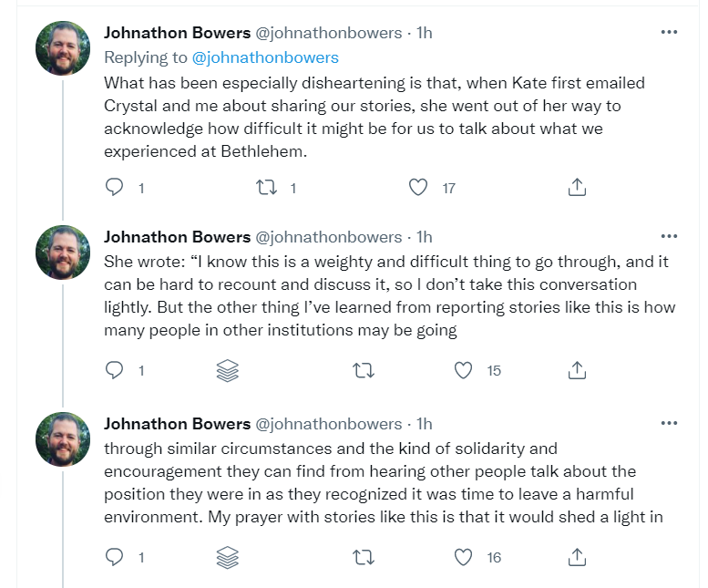Image resolution: width=708 pixels, height=588 pixels.
Task: Share the tweet beginning 'She wrote'
Action: click(x=576, y=371)
